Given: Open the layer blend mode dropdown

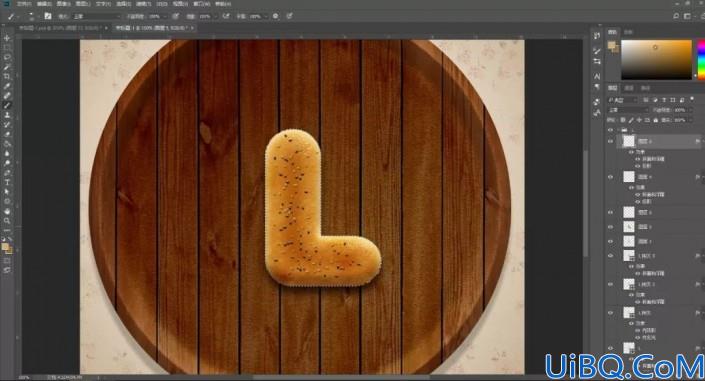Looking at the screenshot, I should point(628,110).
